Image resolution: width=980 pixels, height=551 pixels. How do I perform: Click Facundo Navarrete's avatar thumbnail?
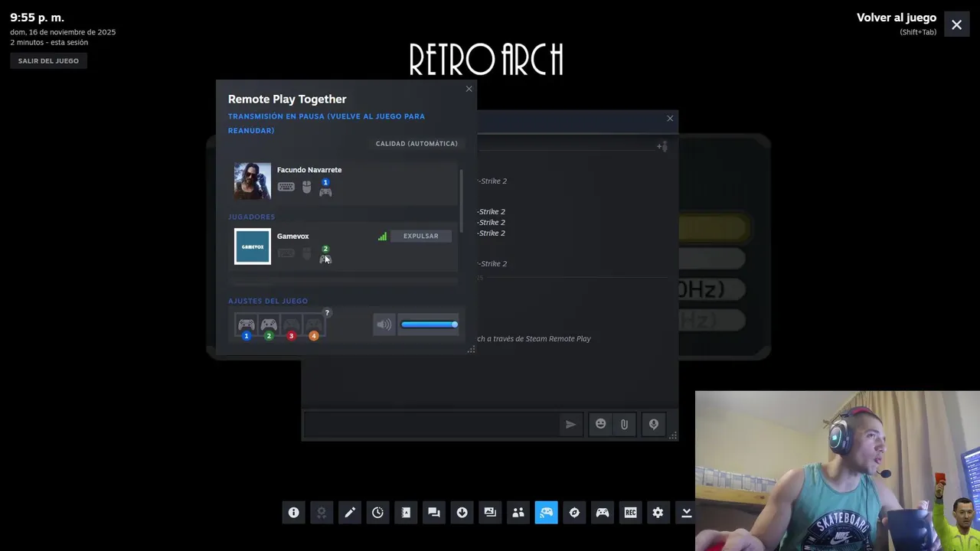(x=253, y=181)
